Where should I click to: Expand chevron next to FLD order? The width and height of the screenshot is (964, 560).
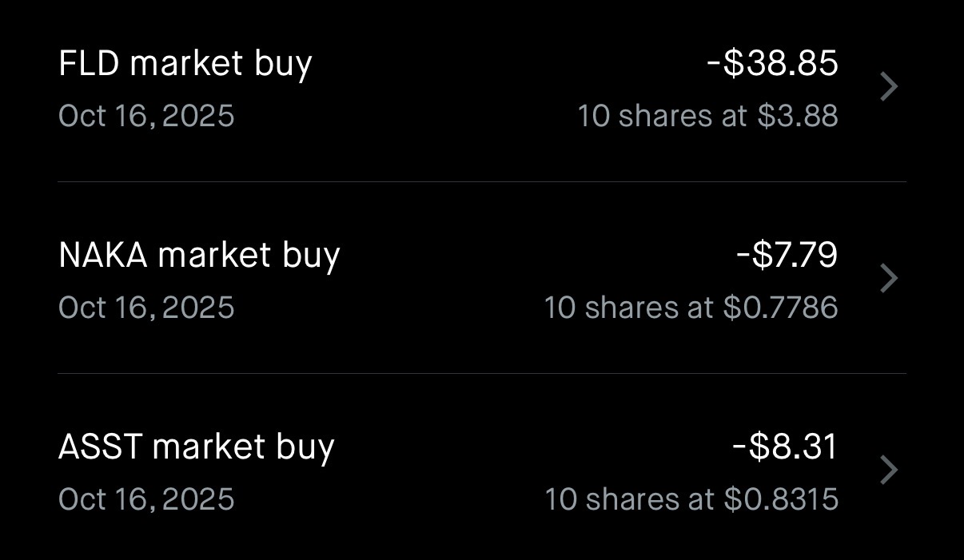coord(889,86)
